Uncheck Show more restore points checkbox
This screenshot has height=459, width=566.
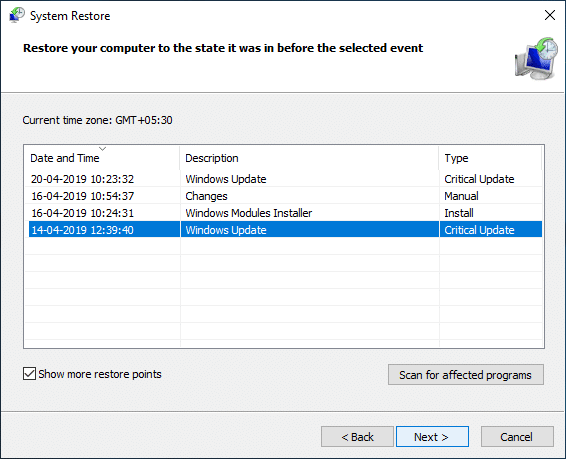29,373
